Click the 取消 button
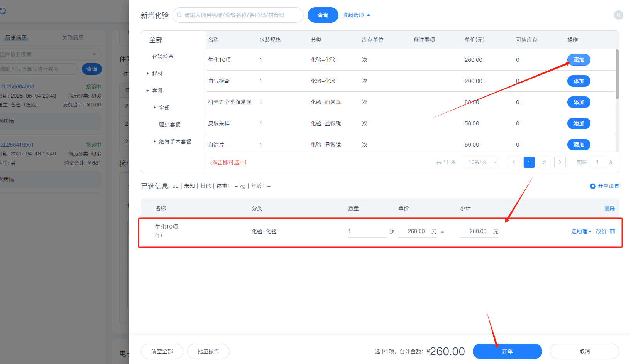Image resolution: width=631 pixels, height=364 pixels. (x=585, y=351)
